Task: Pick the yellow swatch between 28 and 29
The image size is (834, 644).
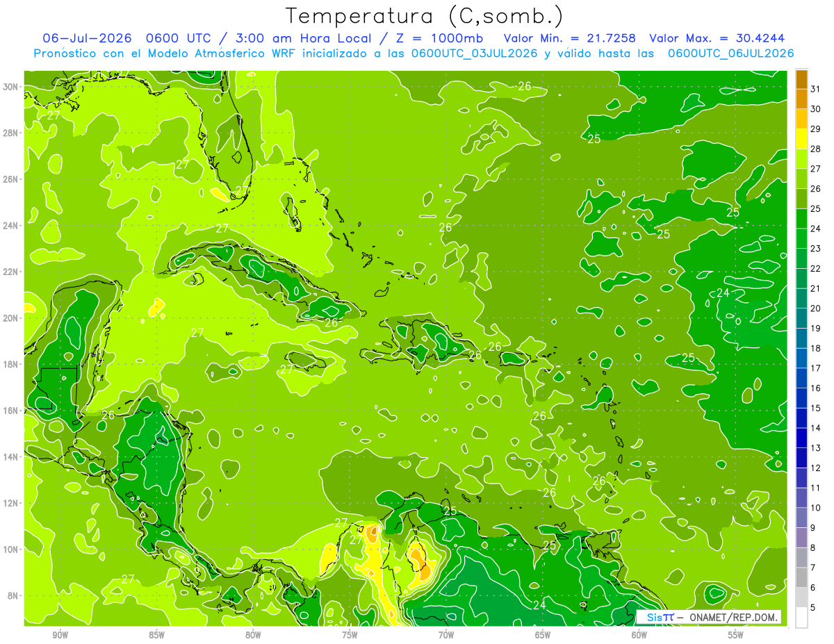Action: point(801,139)
